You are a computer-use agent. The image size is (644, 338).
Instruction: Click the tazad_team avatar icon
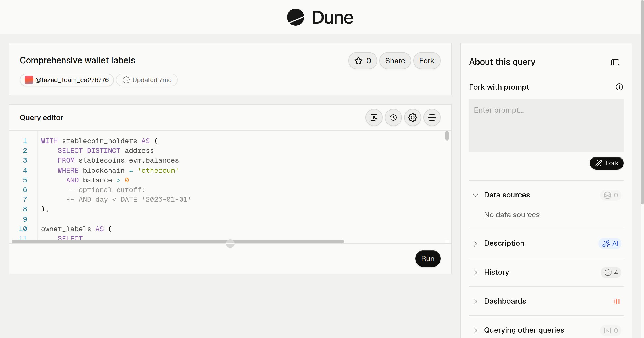tap(29, 80)
